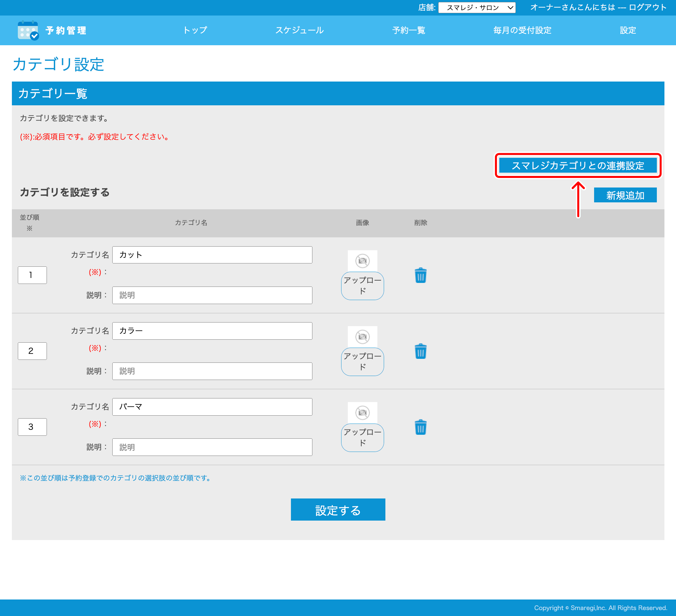Screen dimensions: 676x616
Task: Click the 設定する submit button
Action: (x=338, y=509)
